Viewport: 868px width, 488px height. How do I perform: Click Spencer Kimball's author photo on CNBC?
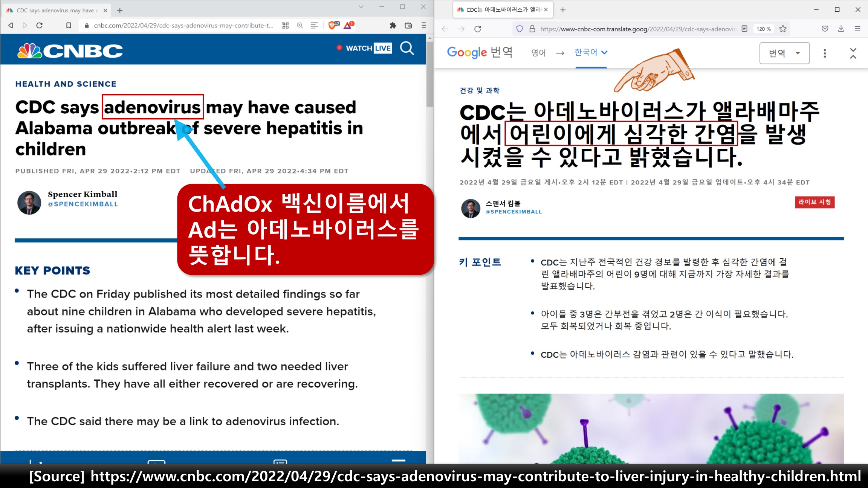click(29, 202)
